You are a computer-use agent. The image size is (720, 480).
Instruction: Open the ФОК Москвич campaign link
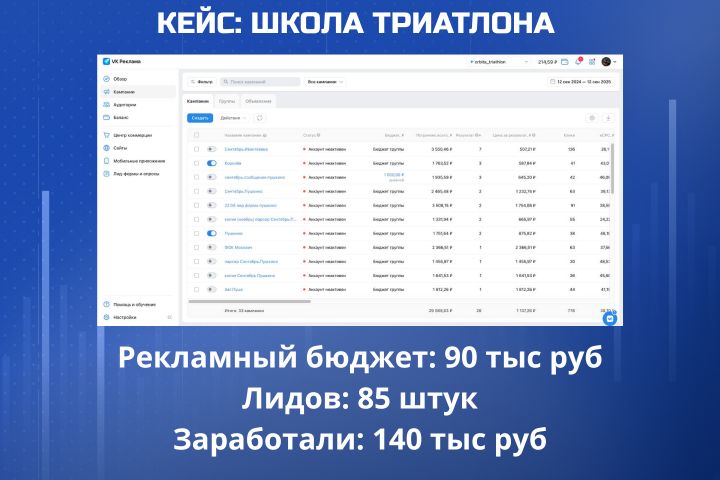click(x=238, y=248)
